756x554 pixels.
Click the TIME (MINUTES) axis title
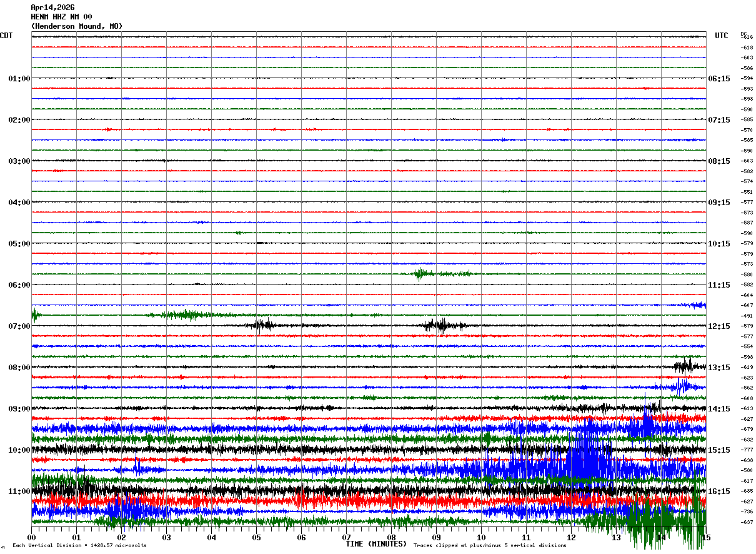(376, 544)
